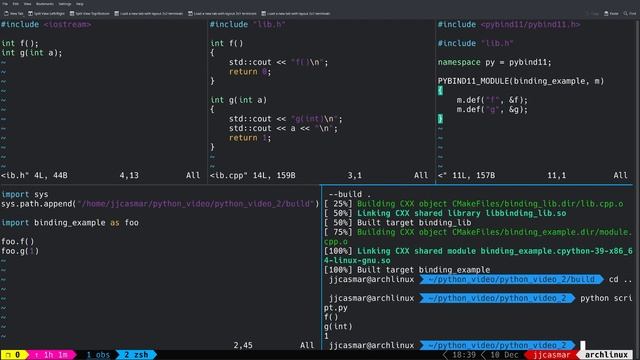Click the build directory prompt path segment

[x=511, y=280]
